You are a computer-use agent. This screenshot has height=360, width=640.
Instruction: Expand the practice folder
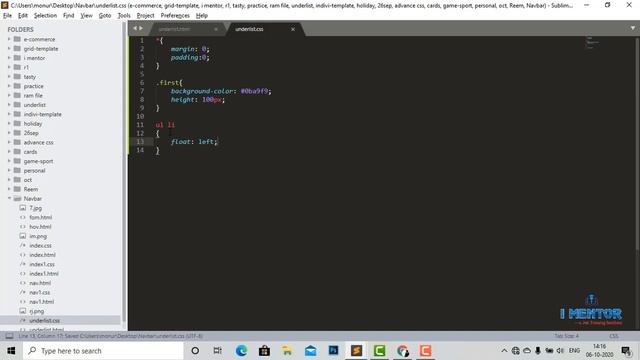pyautogui.click(x=9, y=86)
